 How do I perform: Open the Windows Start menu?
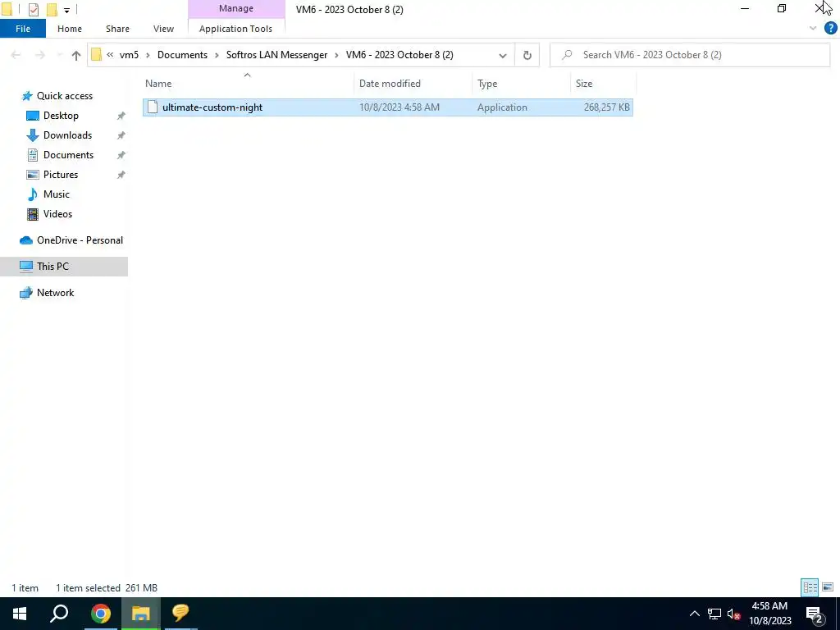[x=20, y=614]
